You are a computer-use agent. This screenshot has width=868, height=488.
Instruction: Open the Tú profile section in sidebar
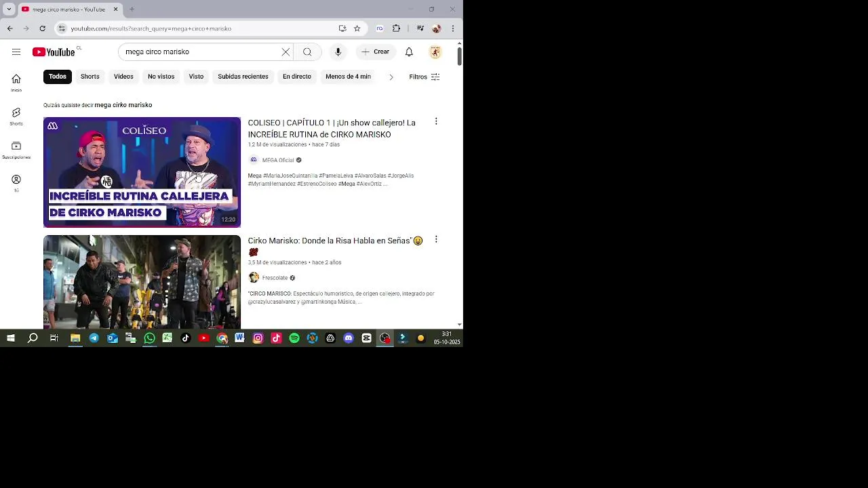(x=16, y=183)
